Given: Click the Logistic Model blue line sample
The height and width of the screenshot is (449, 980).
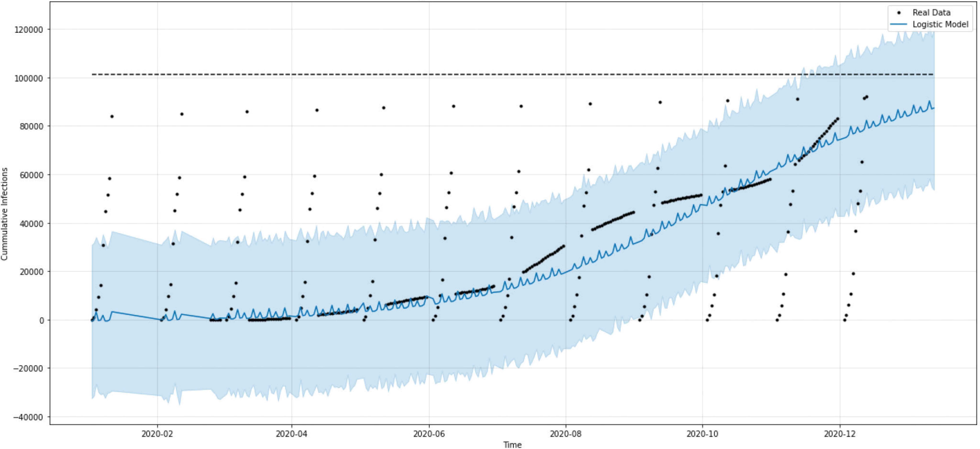Looking at the screenshot, I should coord(899,25).
